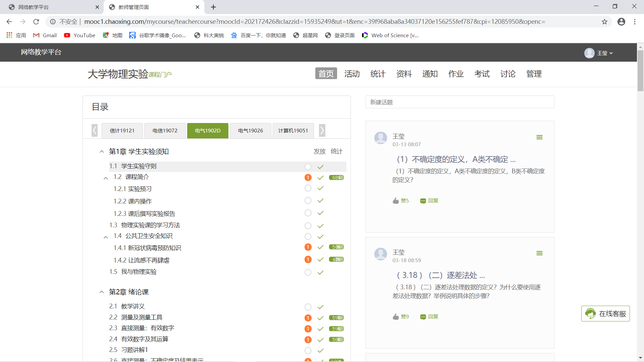Toggle the release circle for 1.2.1 实验预习
Viewport: 644px width, 362px height.
[x=308, y=188]
